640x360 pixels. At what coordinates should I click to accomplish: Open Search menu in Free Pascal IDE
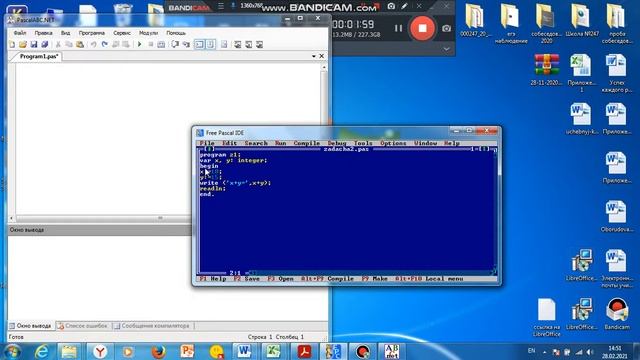(256, 143)
